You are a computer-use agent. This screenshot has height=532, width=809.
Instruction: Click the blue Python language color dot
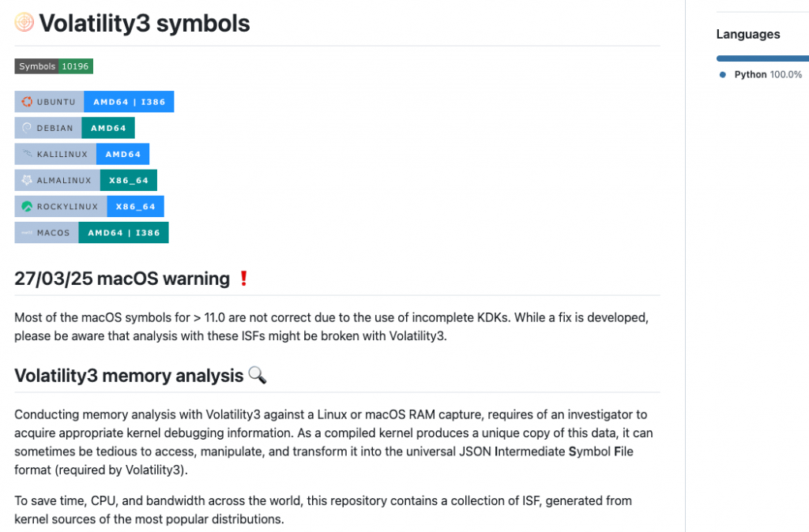pyautogui.click(x=723, y=74)
